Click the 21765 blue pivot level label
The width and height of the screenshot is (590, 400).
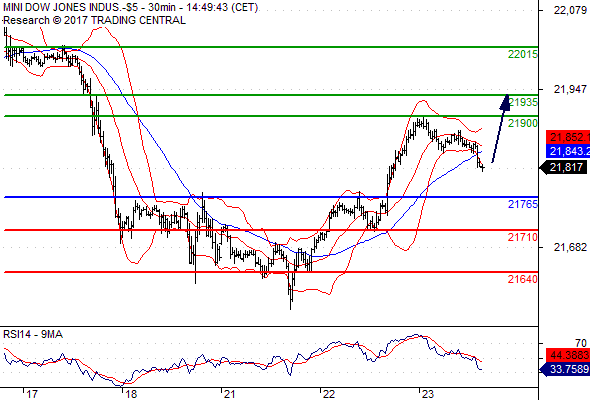523,204
